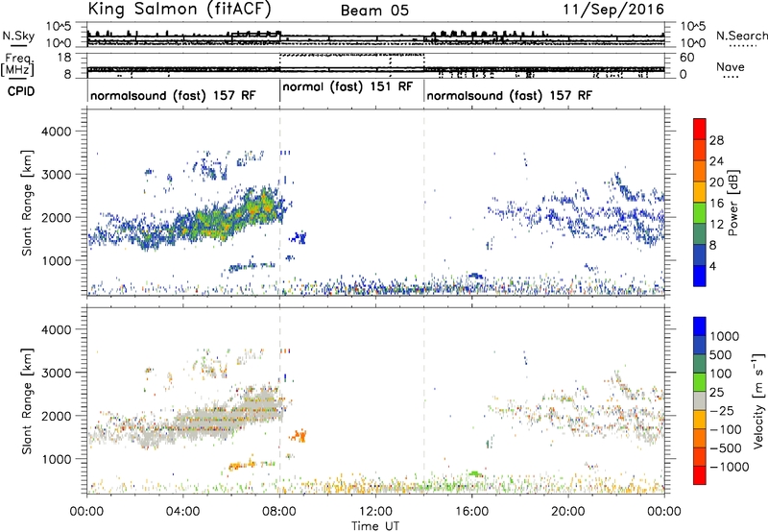This screenshot has width=768, height=532.
Task: Click the velocity colorbar value '-1000'
Action: click(x=729, y=467)
